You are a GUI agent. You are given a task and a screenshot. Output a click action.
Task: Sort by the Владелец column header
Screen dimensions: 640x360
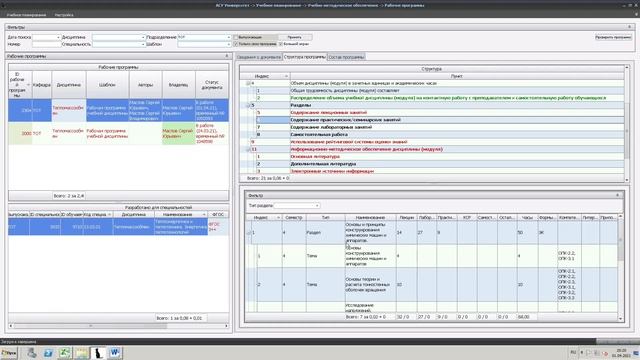pyautogui.click(x=178, y=85)
